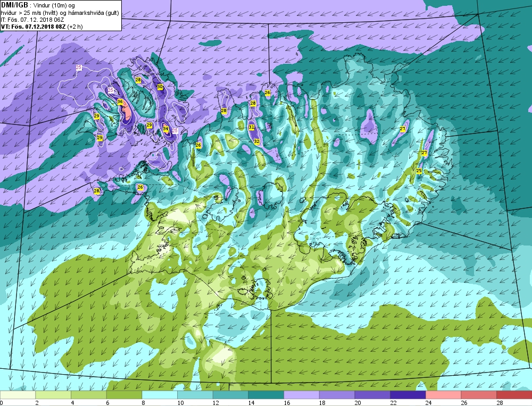Select the salmon 26–28 m/s legend swatch
This screenshot has width=532, height=406.
click(x=479, y=395)
